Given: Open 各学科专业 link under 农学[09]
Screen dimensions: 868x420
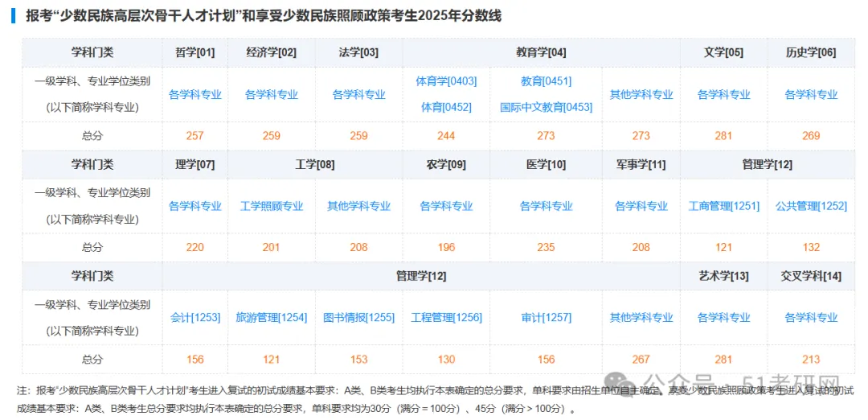Looking at the screenshot, I should coord(446,207).
